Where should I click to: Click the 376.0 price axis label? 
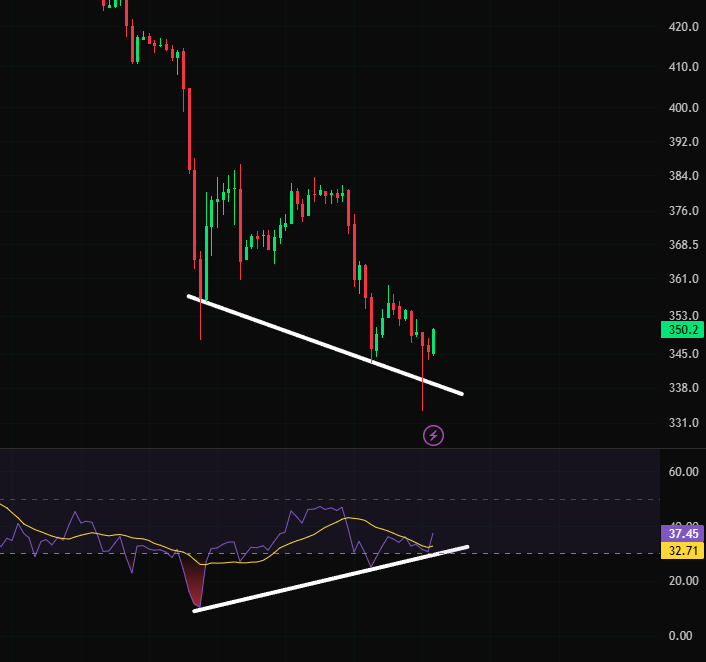click(683, 211)
